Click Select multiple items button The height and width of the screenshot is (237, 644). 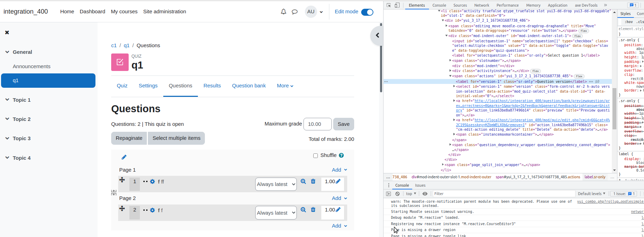tap(177, 138)
